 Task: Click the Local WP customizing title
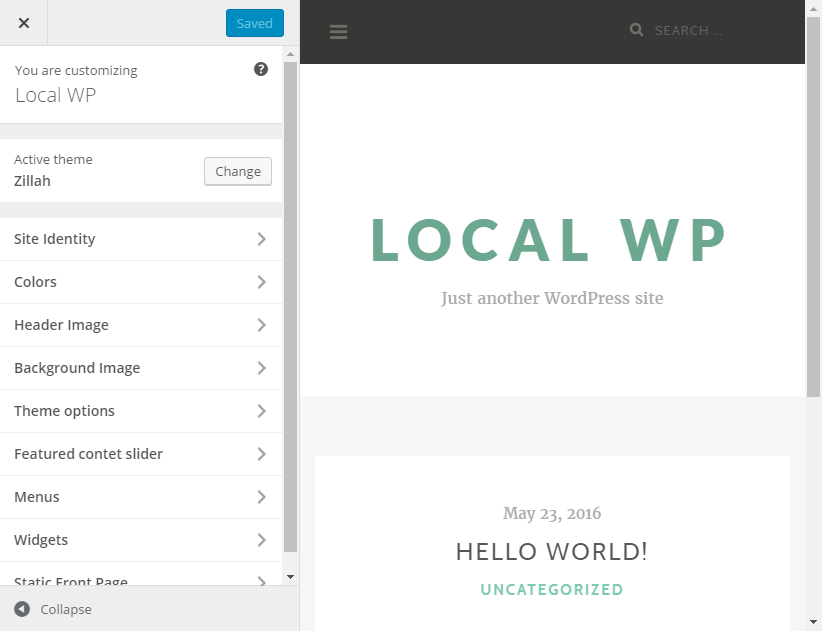click(56, 95)
